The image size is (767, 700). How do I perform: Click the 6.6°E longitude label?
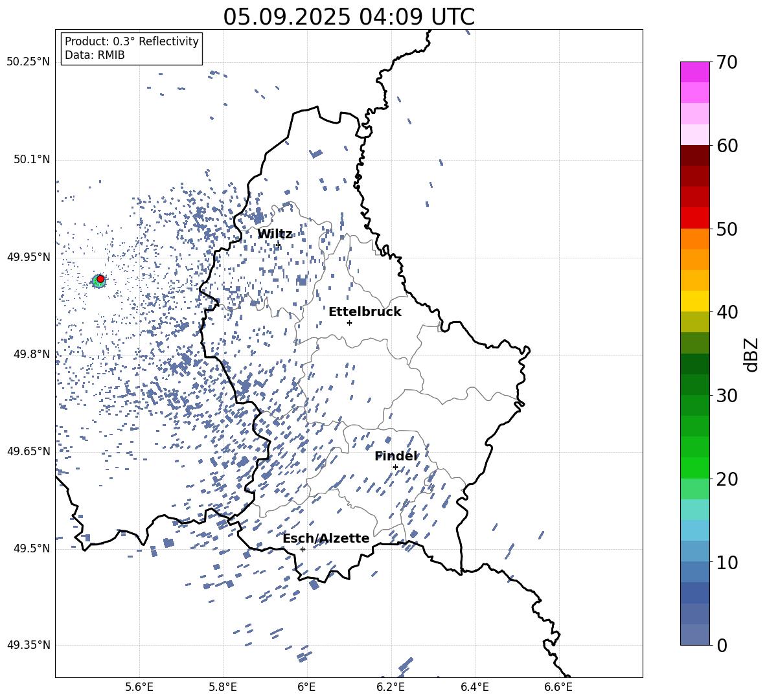click(x=558, y=687)
